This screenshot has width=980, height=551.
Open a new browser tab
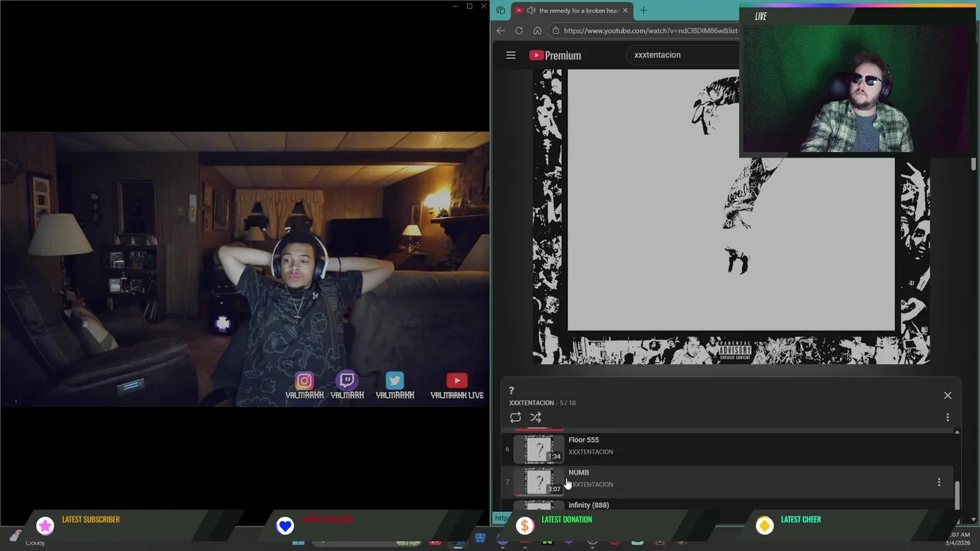pyautogui.click(x=643, y=10)
